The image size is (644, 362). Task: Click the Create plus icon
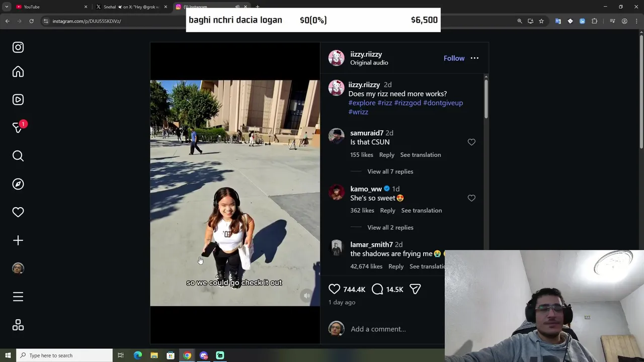[x=18, y=240]
